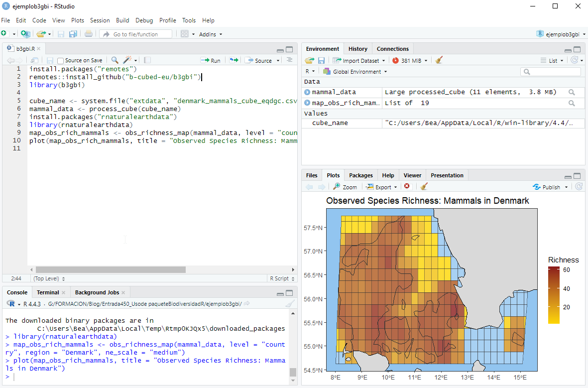Toggle the Source on Save checkbox
Viewport: 588px width, 388px height.
(61, 61)
